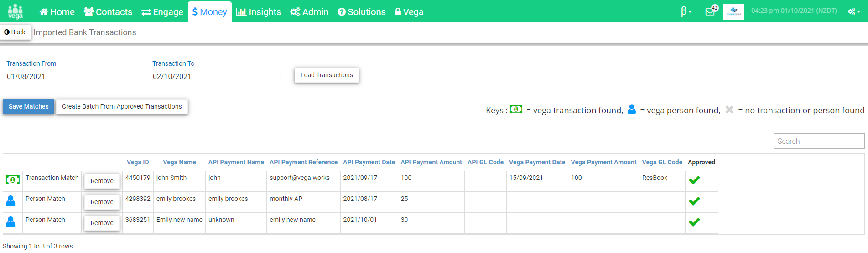Expand the beta dropdown menu
The width and height of the screenshot is (868, 253).
pyautogui.click(x=686, y=12)
